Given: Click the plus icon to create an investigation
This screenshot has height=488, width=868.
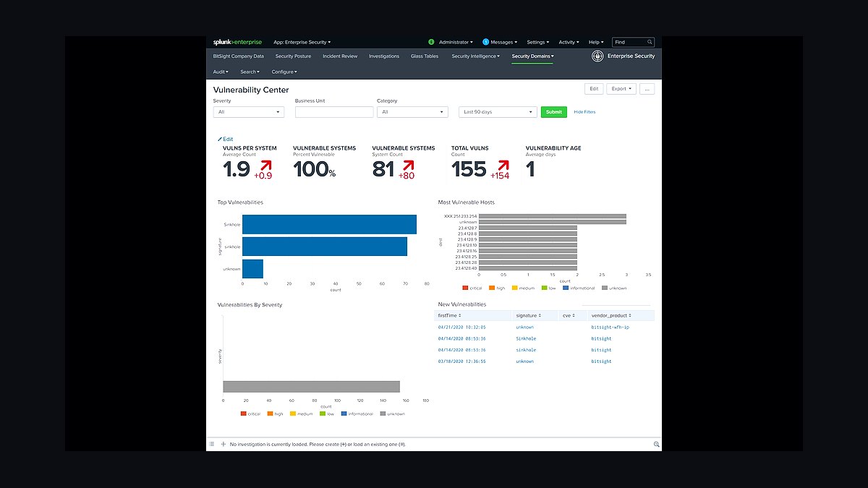Looking at the screenshot, I should (x=224, y=444).
